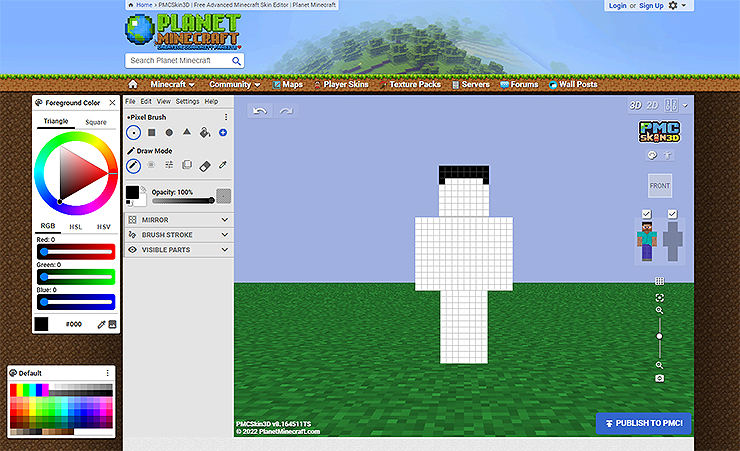This screenshot has width=740, height=451.
Task: Switch to the Square color picker tab
Action: click(96, 122)
